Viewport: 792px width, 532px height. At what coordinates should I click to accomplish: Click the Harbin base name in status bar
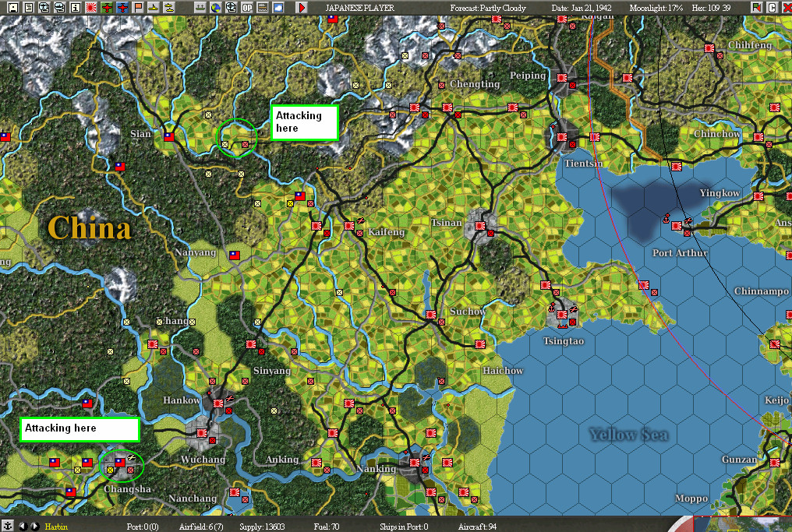pos(56,527)
